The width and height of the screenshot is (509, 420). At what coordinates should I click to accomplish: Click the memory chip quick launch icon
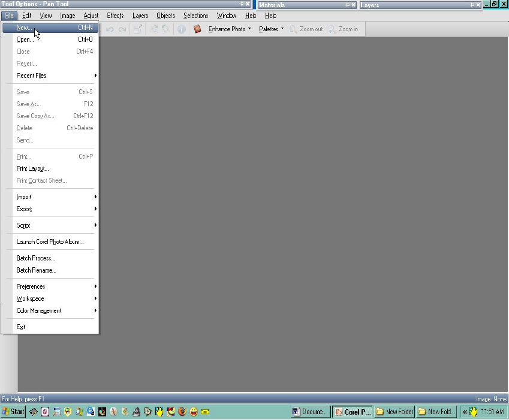tap(34, 412)
